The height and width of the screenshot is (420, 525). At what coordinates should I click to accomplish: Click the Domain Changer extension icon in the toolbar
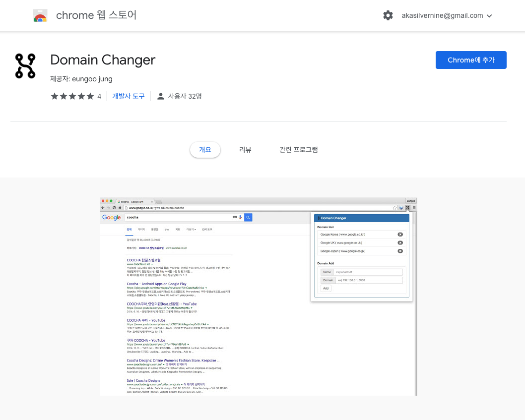pyautogui.click(x=407, y=208)
